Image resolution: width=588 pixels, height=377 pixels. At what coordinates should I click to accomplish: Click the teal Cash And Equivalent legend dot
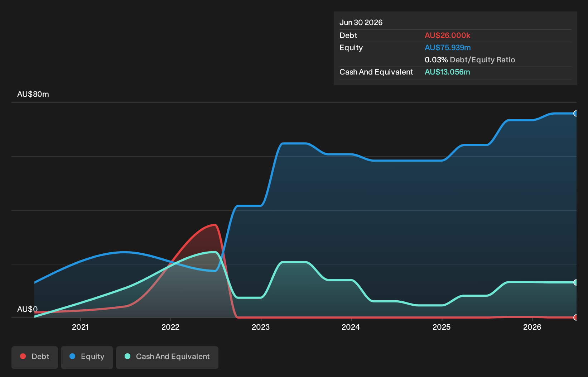[x=127, y=356]
